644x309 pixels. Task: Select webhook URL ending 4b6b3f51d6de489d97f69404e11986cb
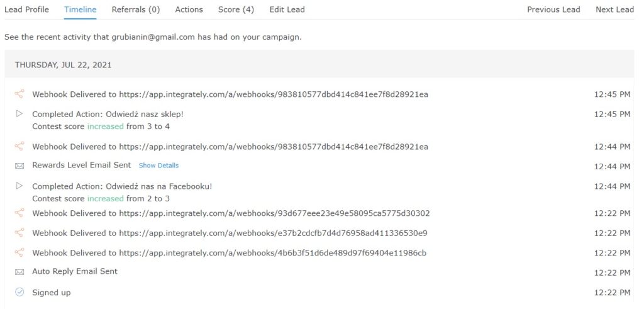273,253
